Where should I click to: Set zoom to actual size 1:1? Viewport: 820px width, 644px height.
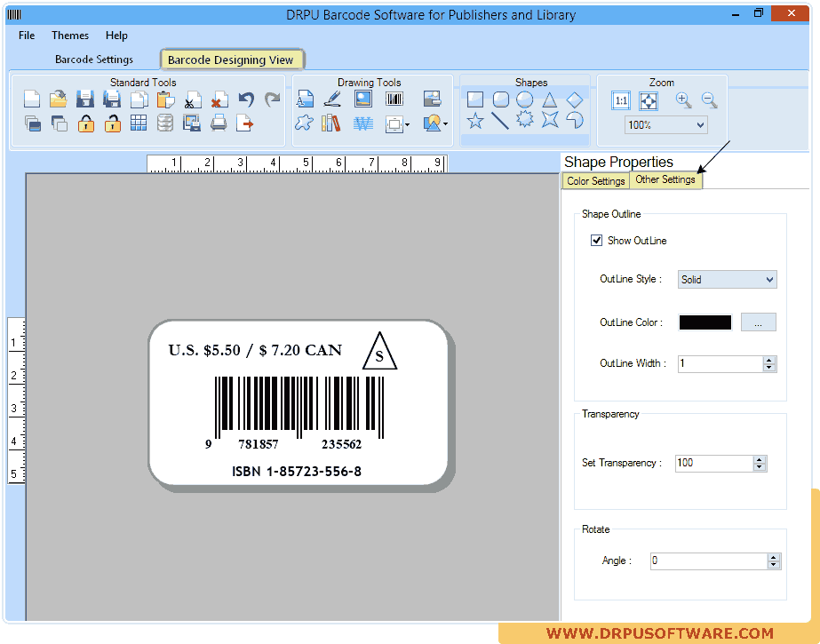coord(621,100)
